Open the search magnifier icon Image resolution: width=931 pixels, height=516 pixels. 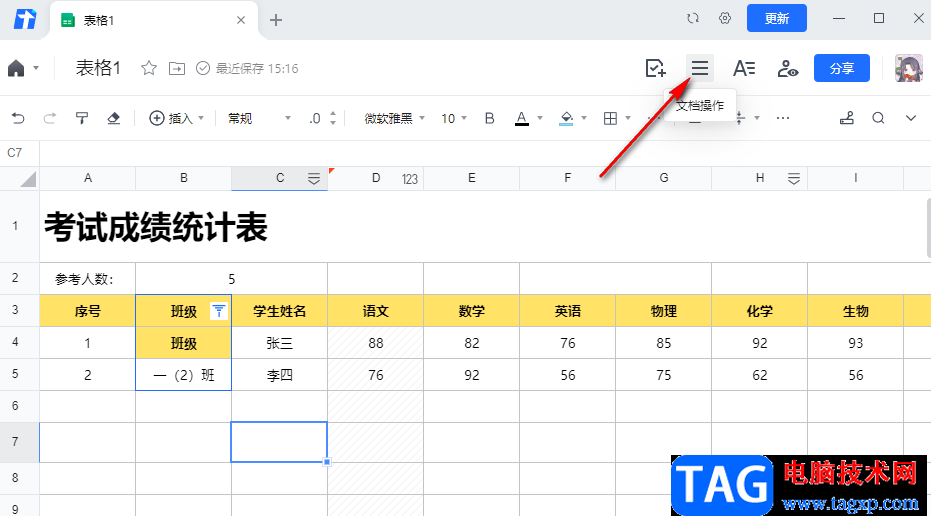(x=878, y=118)
